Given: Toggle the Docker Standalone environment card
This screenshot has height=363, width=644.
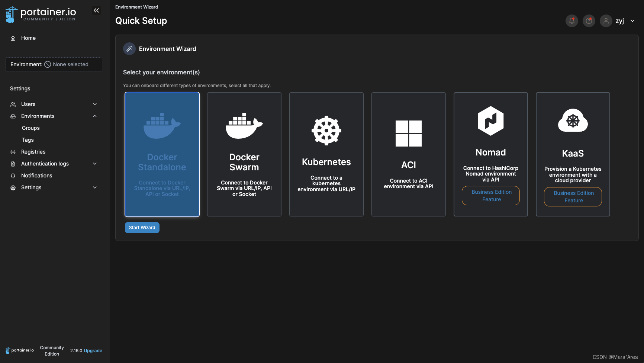Looking at the screenshot, I should coord(162,154).
